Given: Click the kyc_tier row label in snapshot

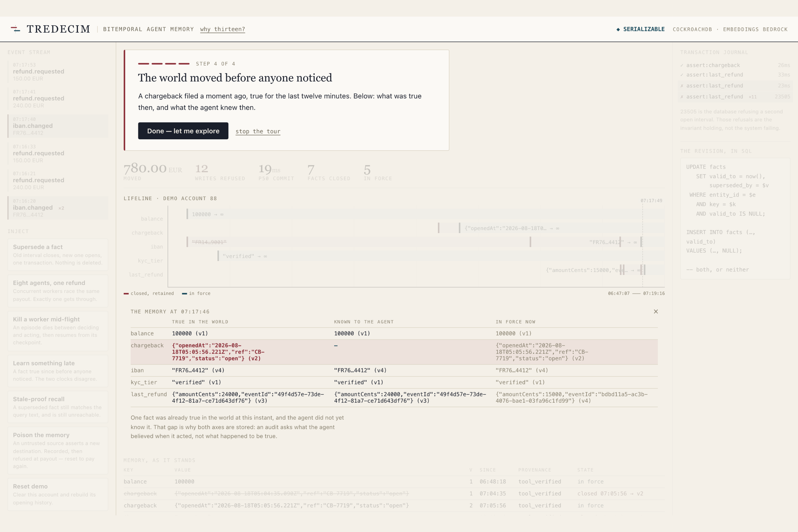Looking at the screenshot, I should point(144,382).
